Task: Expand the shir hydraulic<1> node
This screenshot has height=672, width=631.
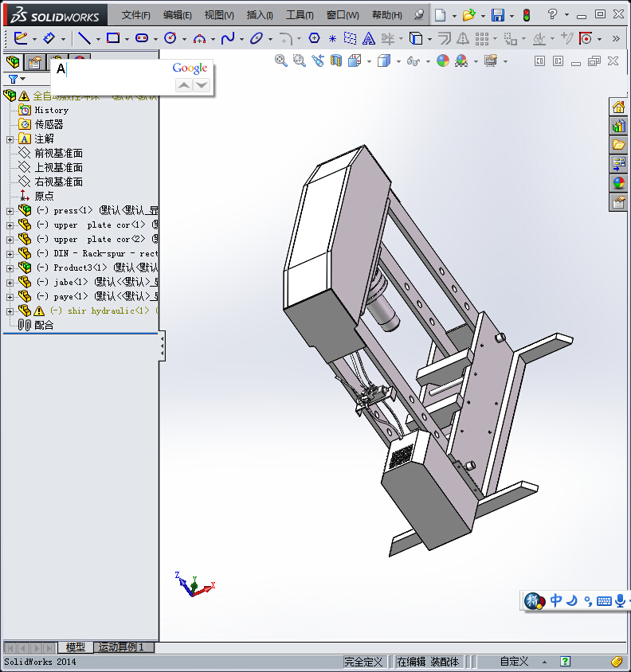Action: click(x=10, y=311)
